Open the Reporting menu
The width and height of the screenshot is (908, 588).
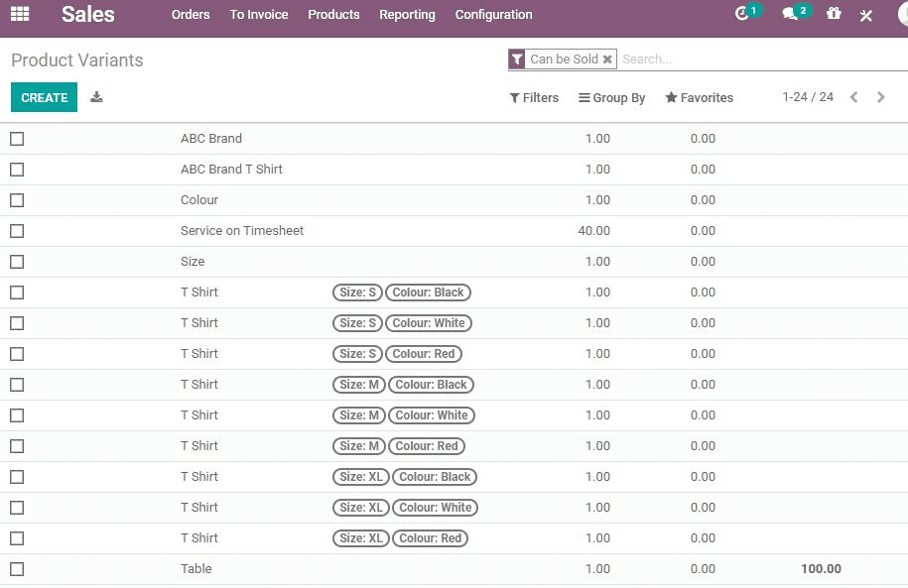pos(407,15)
